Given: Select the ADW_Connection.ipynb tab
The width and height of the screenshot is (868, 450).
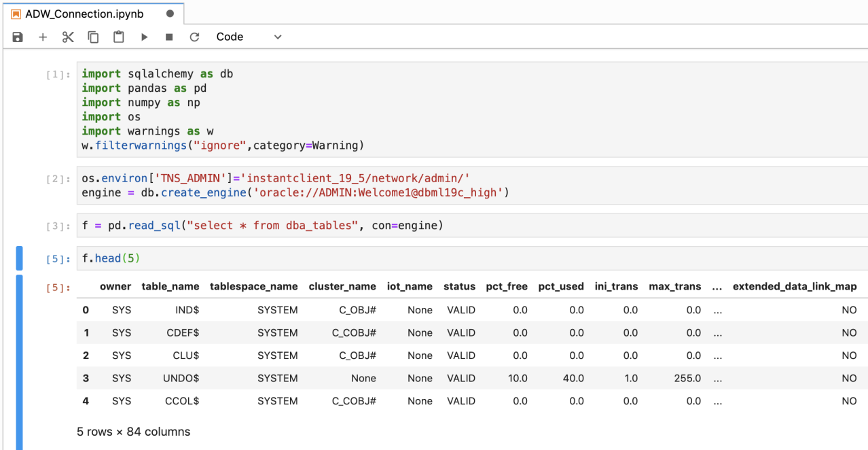Looking at the screenshot, I should (84, 14).
